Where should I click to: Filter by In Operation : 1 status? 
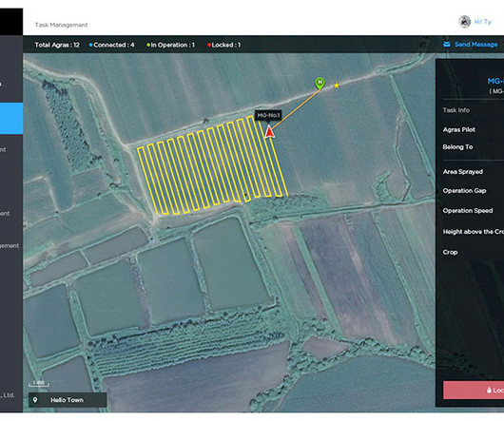click(170, 45)
